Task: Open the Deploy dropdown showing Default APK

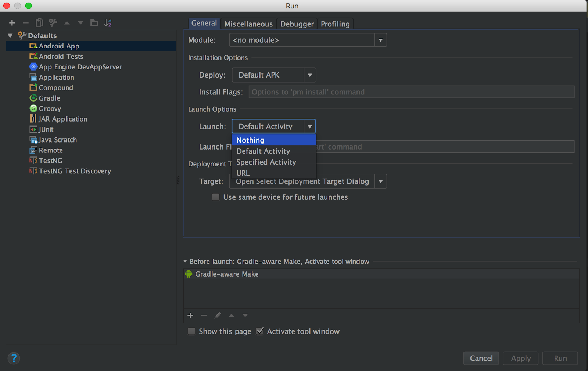Action: pos(310,75)
